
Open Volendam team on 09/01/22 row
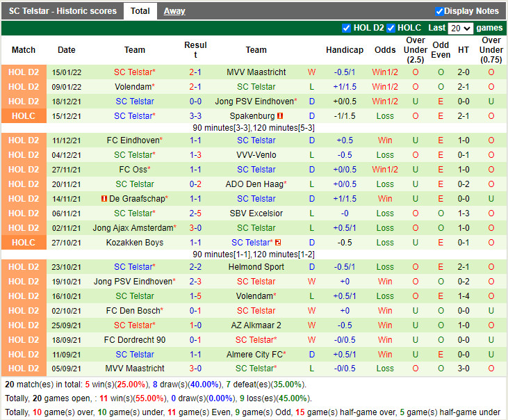click(135, 87)
